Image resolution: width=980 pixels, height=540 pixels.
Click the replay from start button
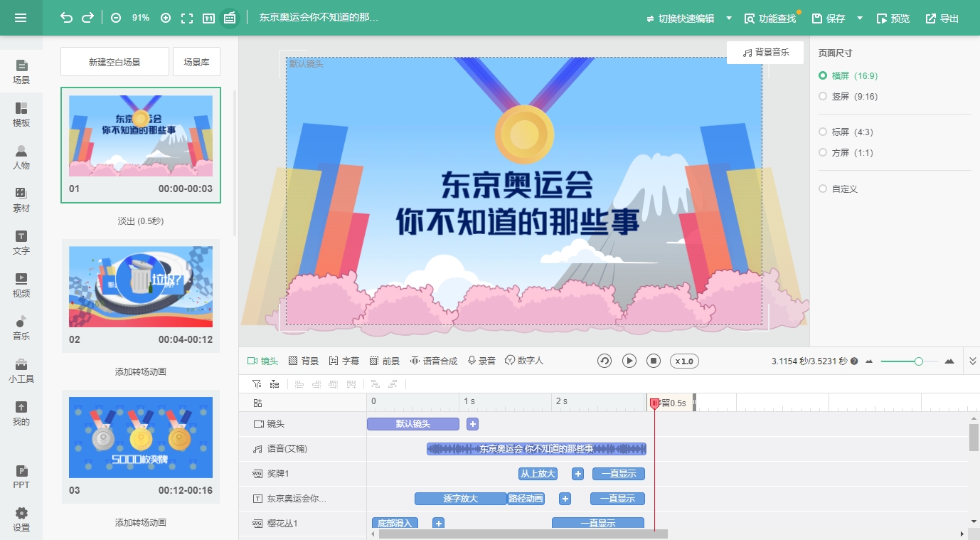604,361
